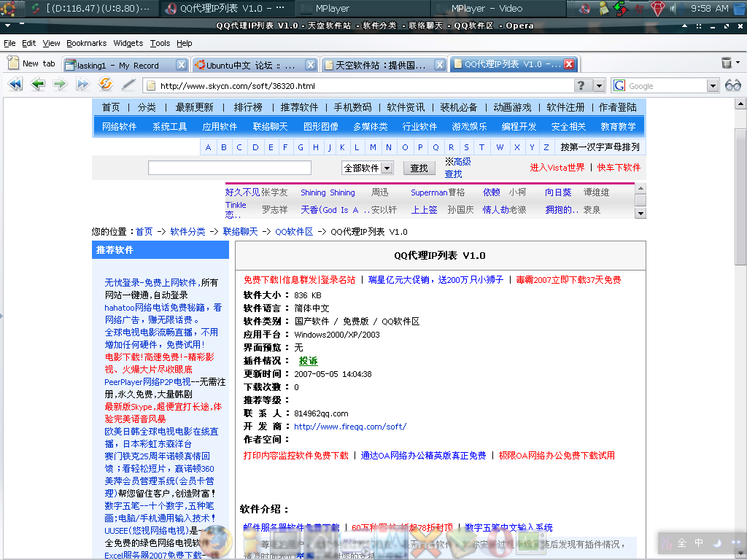This screenshot has width=747, height=560.
Task: Click the red ruby gem tray icon
Action: [657, 9]
